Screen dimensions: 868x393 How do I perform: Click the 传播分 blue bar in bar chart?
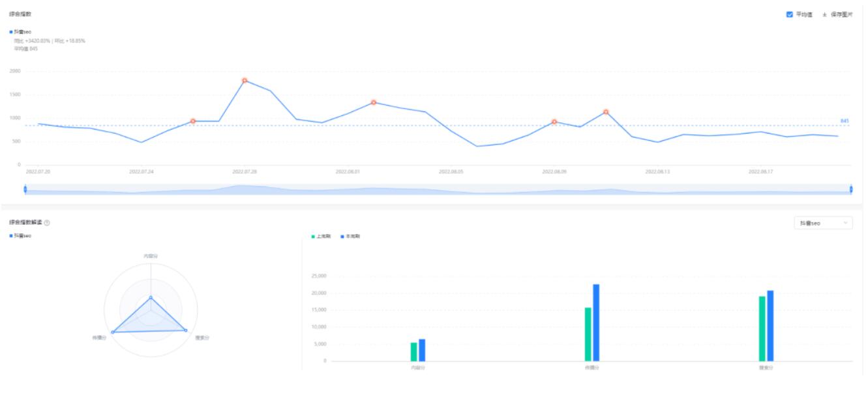[x=596, y=323]
